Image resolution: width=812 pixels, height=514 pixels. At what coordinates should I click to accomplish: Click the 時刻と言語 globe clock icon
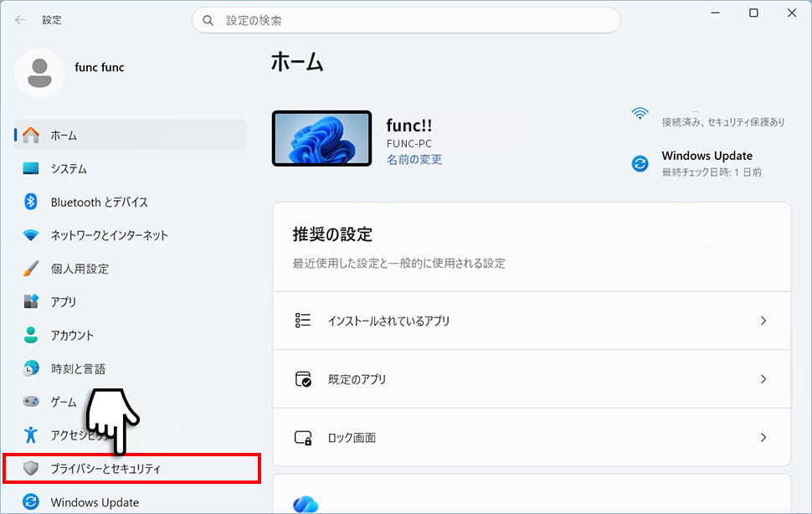[30, 368]
